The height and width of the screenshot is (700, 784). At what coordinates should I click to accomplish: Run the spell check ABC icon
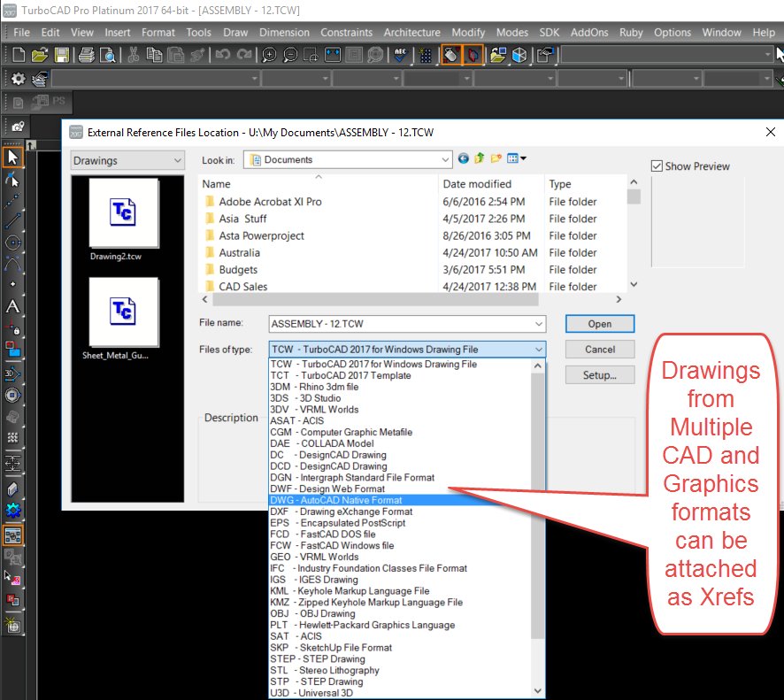pos(401,55)
